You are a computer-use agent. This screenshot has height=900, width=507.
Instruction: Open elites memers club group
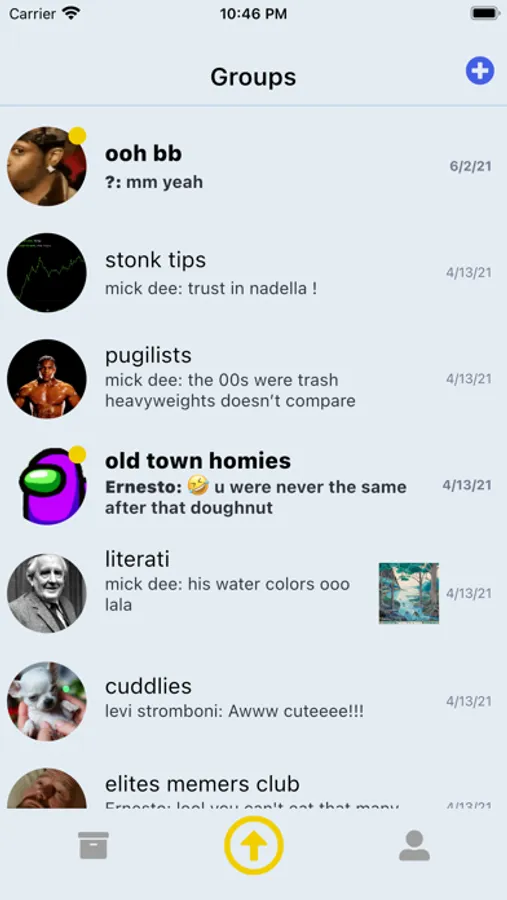pos(253,788)
